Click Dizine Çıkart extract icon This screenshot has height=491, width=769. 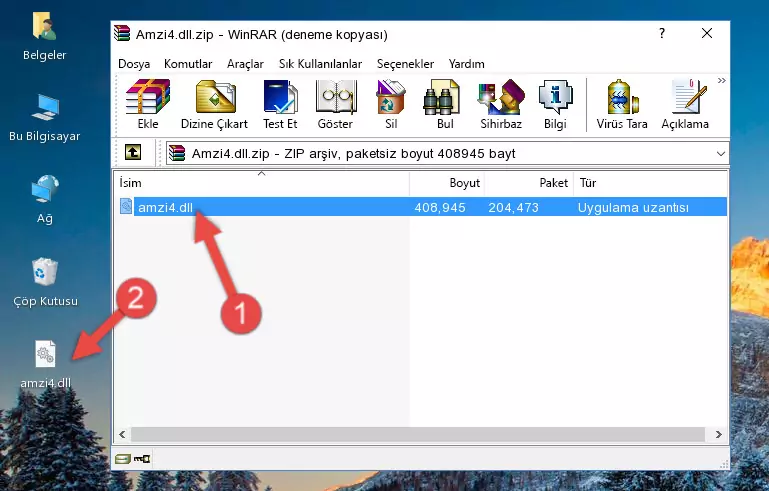(214, 104)
